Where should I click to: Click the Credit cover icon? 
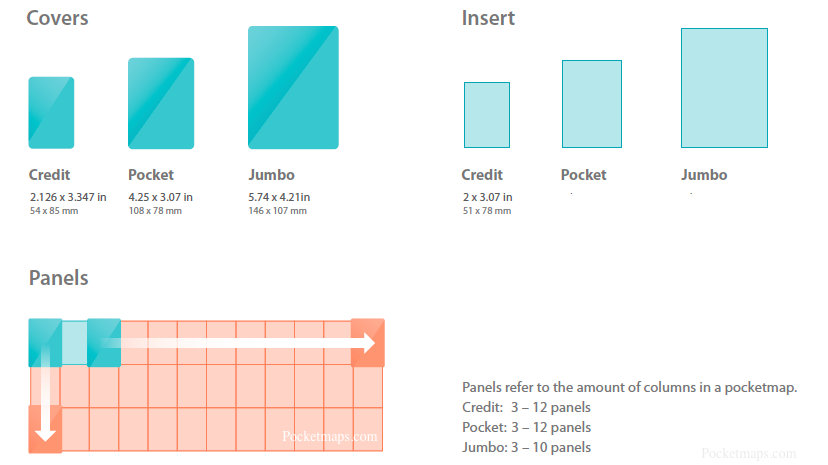(51, 112)
